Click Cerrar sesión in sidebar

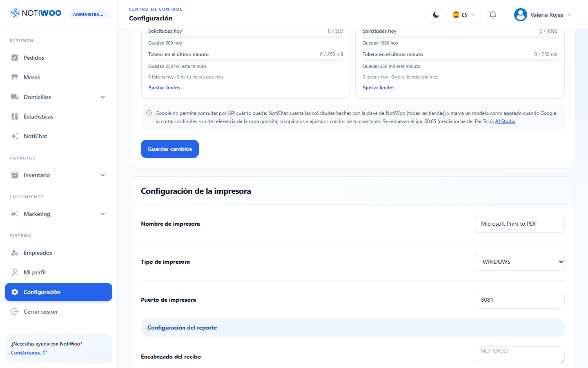[x=58, y=312]
